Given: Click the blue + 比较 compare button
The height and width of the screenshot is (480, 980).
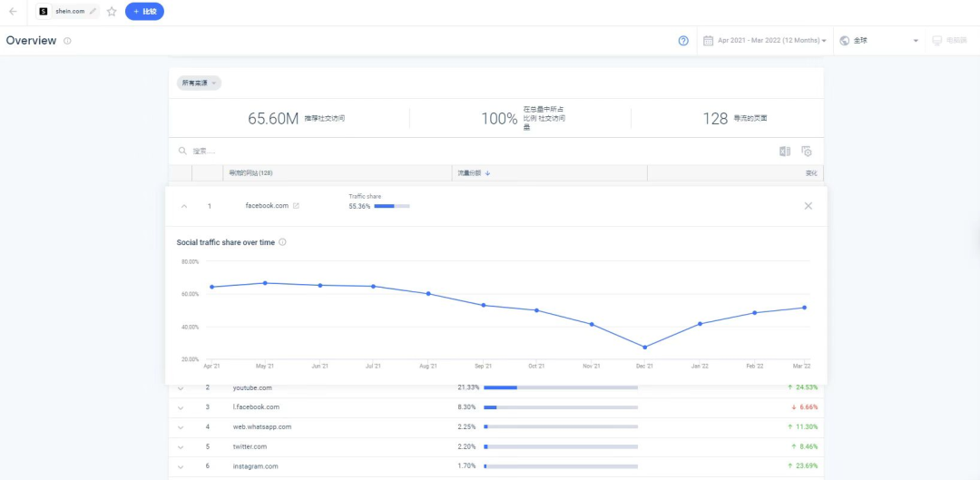Looking at the screenshot, I should click(144, 12).
